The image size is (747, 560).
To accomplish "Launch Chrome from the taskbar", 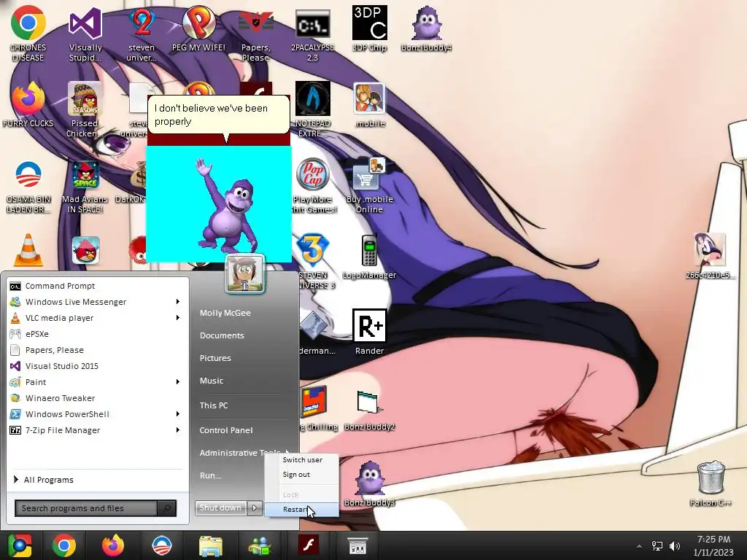I will [64, 545].
